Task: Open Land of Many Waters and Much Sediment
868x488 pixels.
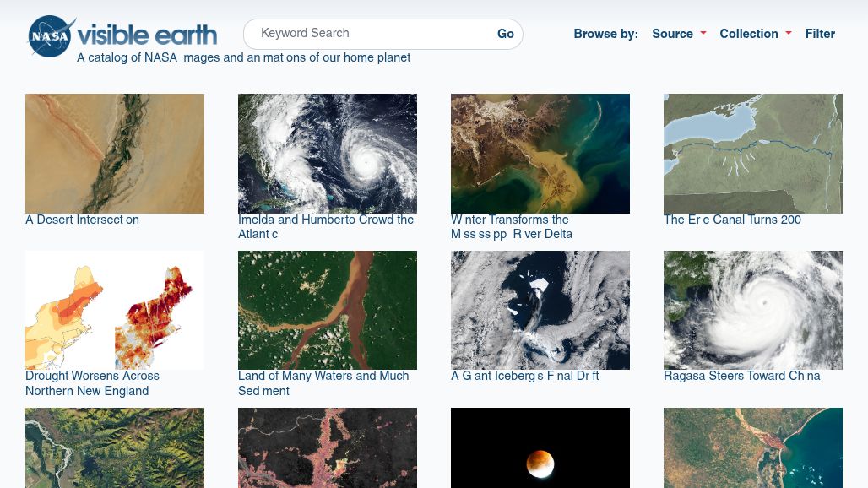Action: [323, 384]
